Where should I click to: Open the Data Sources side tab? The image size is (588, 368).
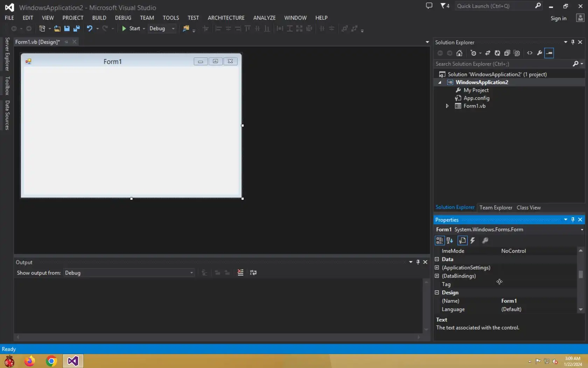(x=7, y=115)
